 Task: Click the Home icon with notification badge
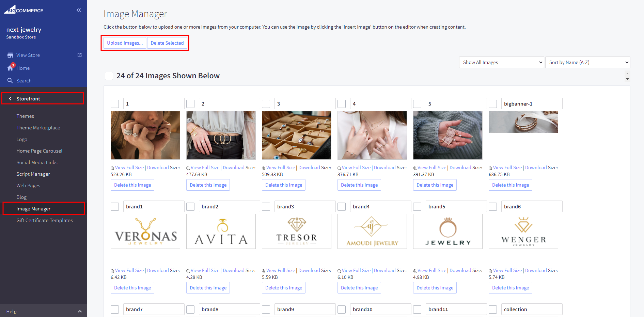10,68
